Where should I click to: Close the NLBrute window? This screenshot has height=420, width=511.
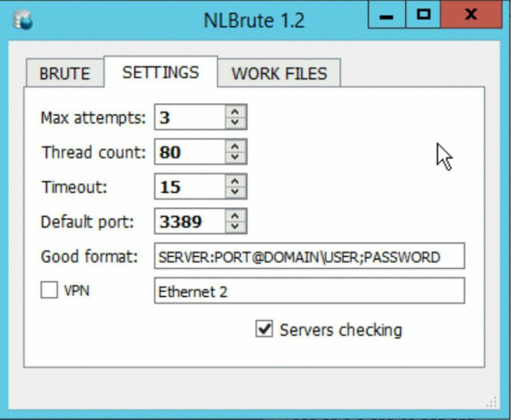pos(471,15)
